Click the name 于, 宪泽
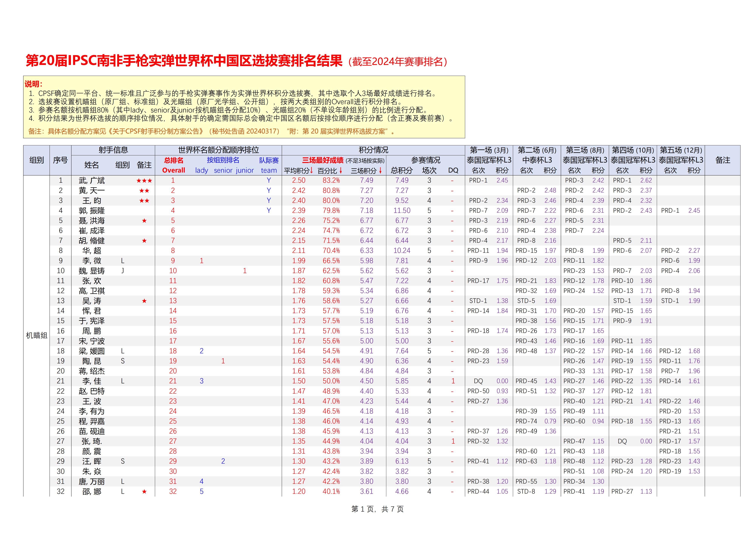 coord(91,321)
